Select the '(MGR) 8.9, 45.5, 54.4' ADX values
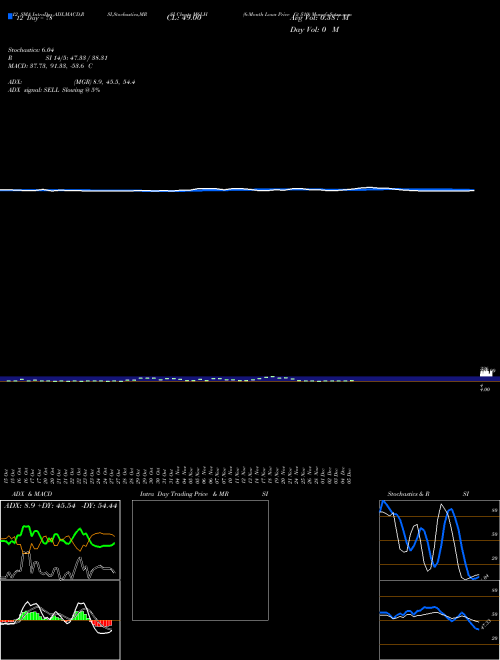This screenshot has width=500, height=660. pyautogui.click(x=104, y=82)
